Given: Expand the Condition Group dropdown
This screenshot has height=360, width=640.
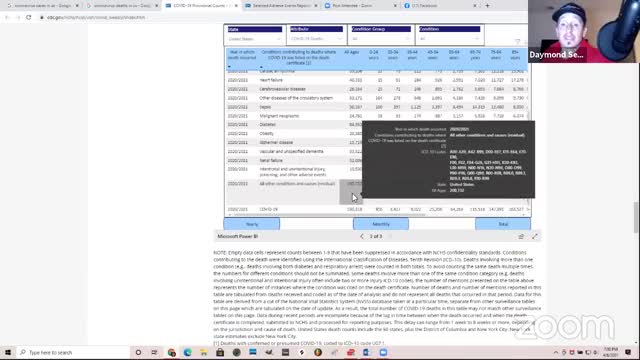Looking at the screenshot, I should [381, 39].
